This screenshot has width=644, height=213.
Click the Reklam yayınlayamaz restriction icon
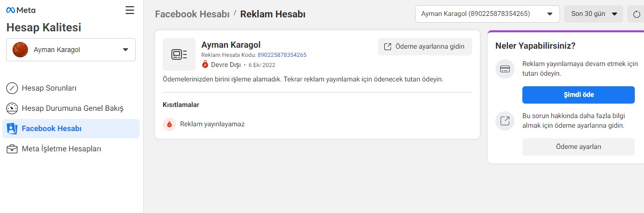coord(169,124)
